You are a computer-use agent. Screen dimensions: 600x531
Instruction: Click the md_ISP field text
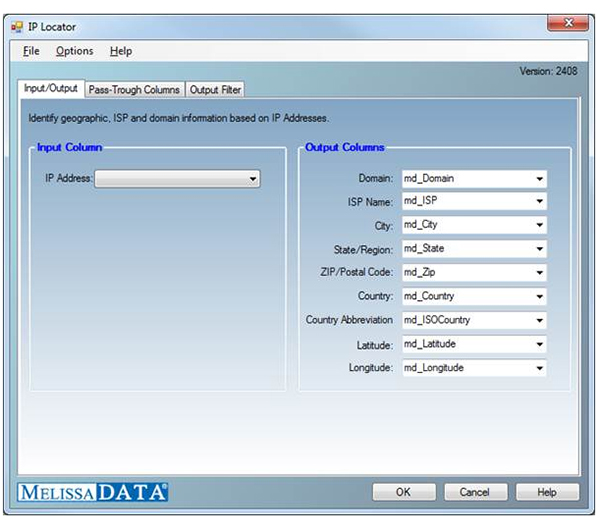421,201
